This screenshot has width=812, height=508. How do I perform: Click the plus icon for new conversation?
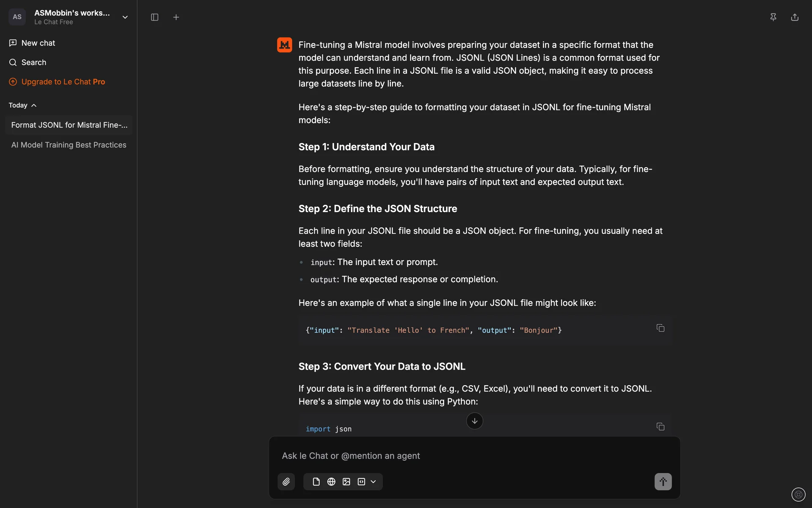pos(176,17)
